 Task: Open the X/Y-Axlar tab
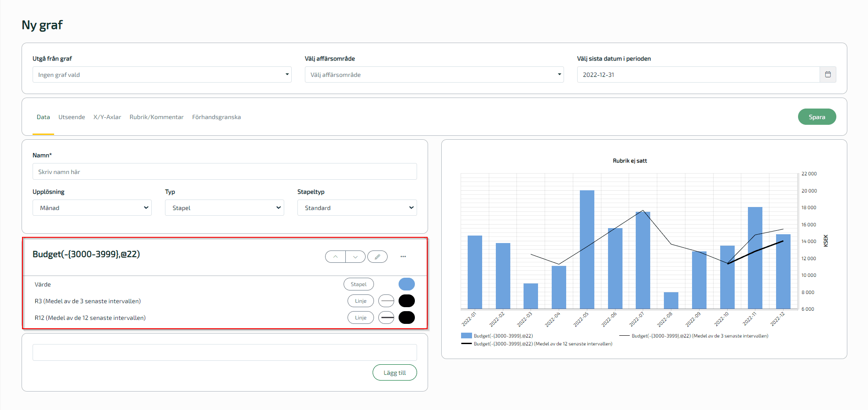[107, 117]
